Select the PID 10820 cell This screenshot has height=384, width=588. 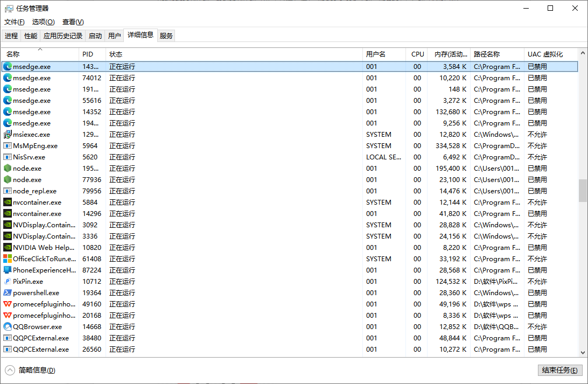(x=92, y=247)
